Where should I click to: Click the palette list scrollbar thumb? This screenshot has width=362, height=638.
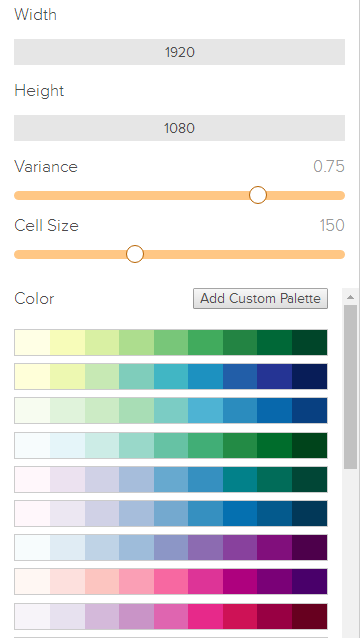pyautogui.click(x=351, y=387)
